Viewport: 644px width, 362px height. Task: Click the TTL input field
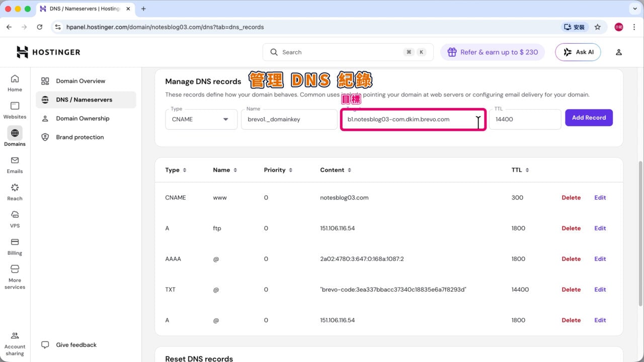click(x=525, y=119)
